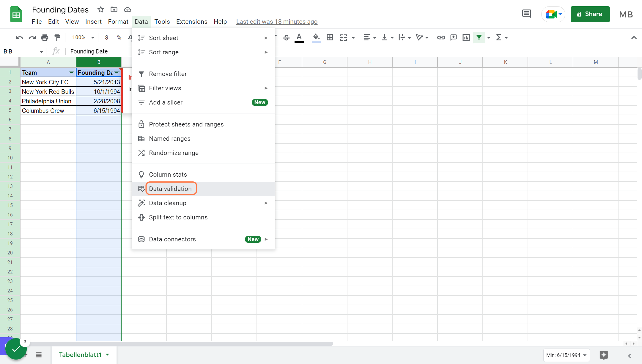Click the print icon
The width and height of the screenshot is (642, 364).
click(x=45, y=37)
